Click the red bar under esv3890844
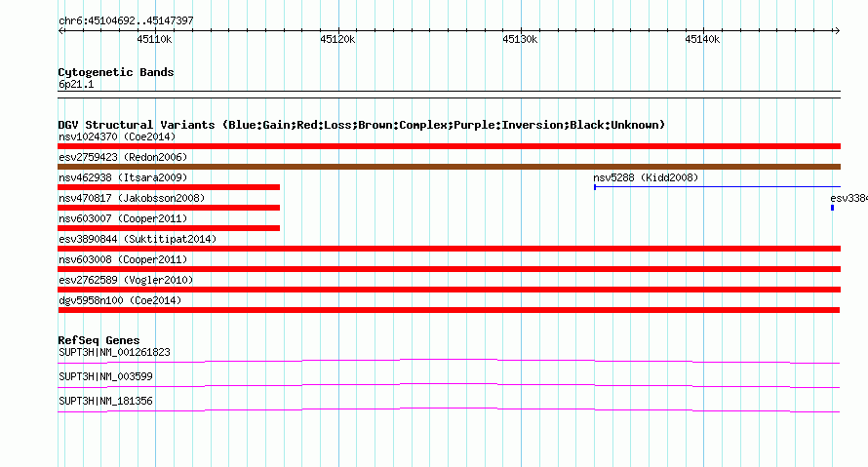The image size is (868, 467). click(x=449, y=249)
